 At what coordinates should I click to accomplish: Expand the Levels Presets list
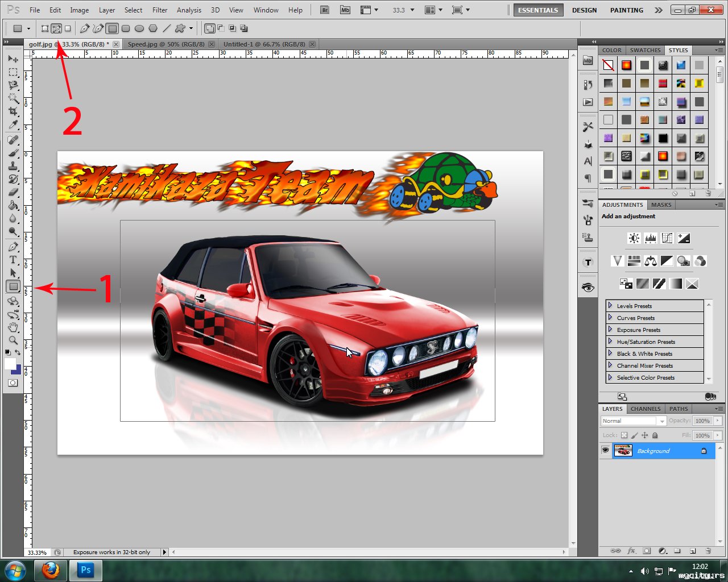pyautogui.click(x=610, y=306)
